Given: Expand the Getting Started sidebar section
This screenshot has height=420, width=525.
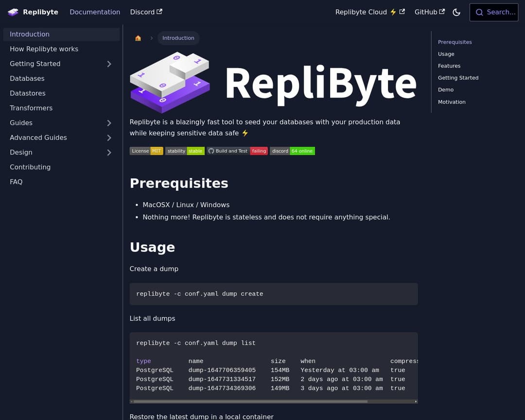Looking at the screenshot, I should [109, 64].
